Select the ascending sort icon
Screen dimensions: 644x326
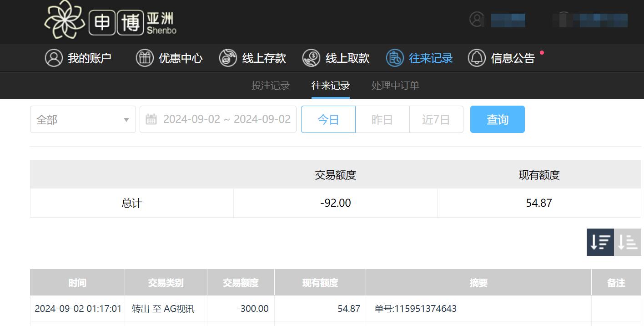coord(628,242)
